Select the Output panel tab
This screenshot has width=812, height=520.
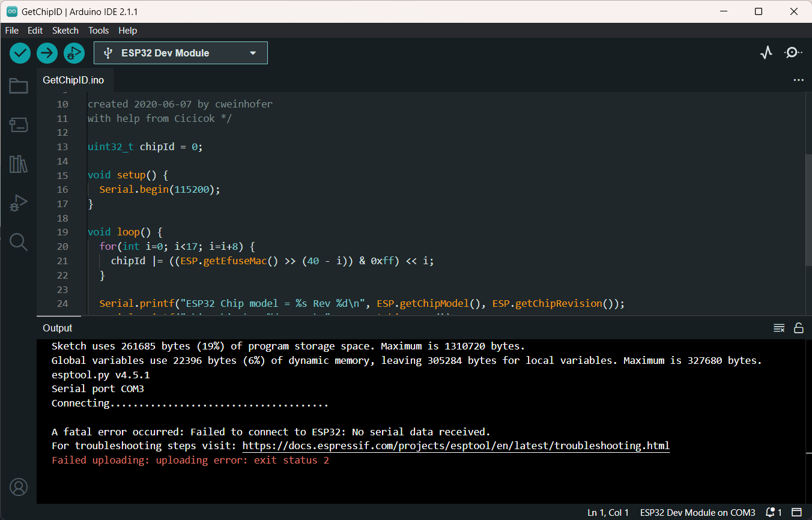(x=58, y=328)
